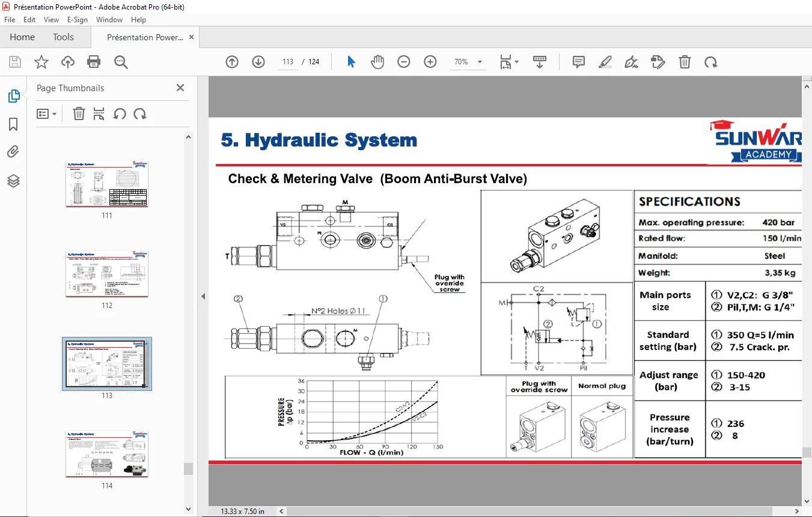Image resolution: width=812 pixels, height=517 pixels.
Task: Select the page 111 thumbnail
Action: [107, 184]
